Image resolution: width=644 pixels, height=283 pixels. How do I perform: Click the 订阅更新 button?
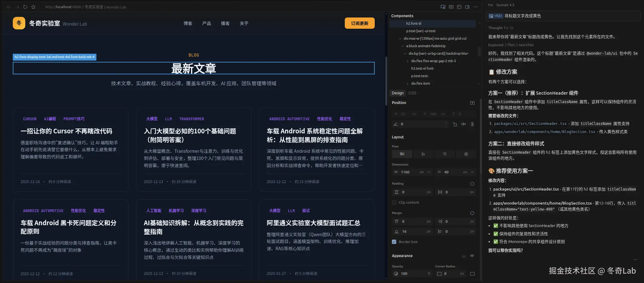click(359, 23)
